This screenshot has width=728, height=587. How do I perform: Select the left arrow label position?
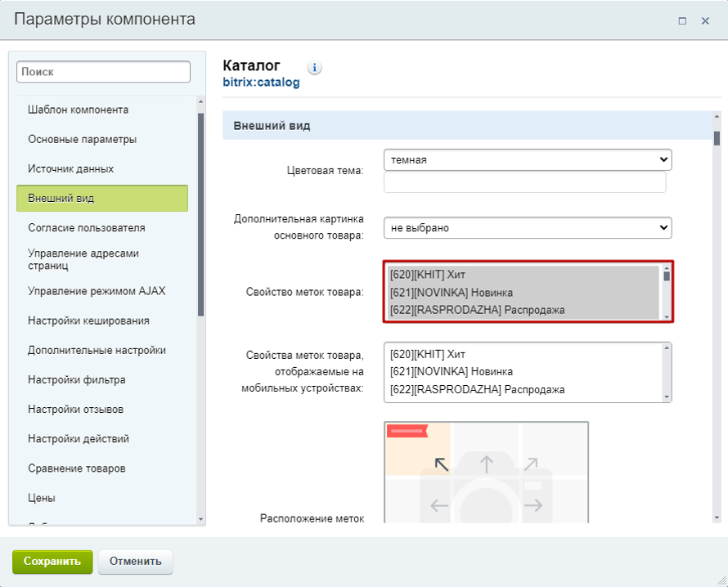click(x=440, y=505)
